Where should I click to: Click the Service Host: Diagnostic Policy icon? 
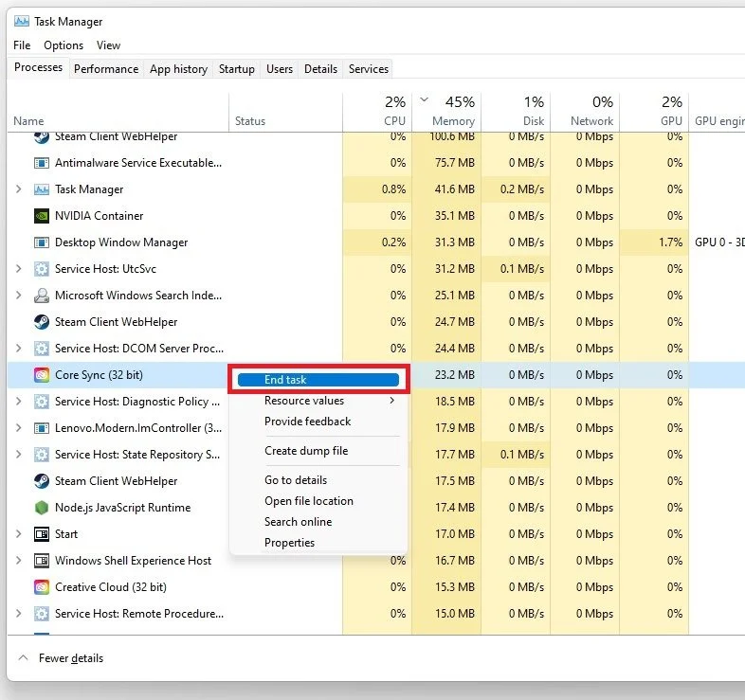point(42,402)
